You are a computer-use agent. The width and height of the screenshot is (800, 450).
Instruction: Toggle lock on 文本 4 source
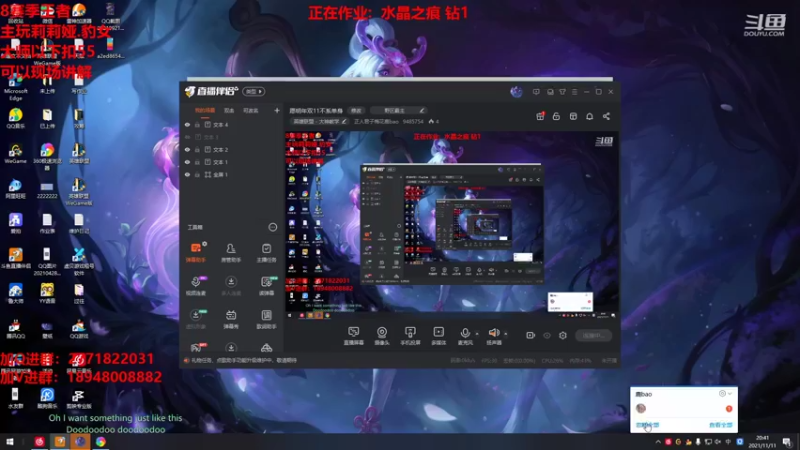click(x=197, y=124)
